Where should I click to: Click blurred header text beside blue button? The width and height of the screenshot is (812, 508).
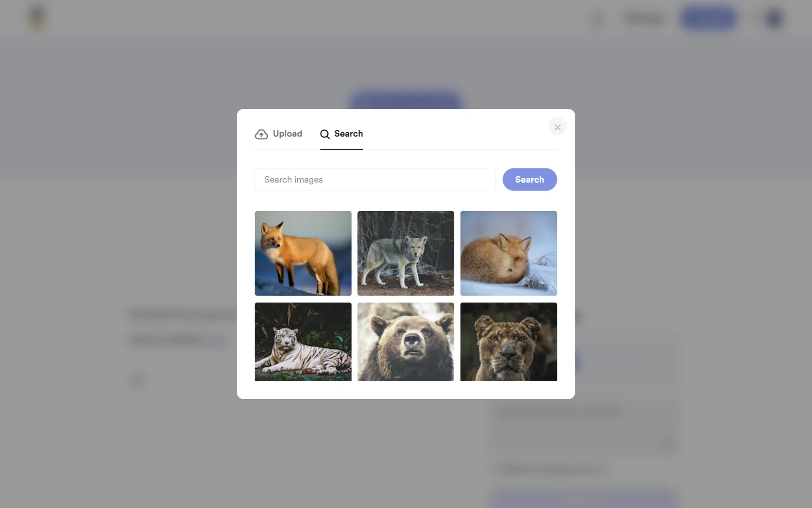(644, 19)
